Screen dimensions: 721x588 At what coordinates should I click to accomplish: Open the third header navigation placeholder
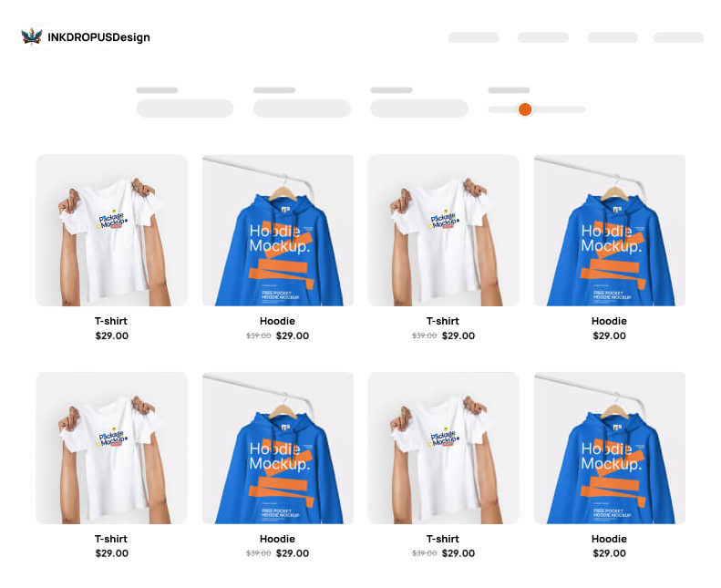[613, 37]
